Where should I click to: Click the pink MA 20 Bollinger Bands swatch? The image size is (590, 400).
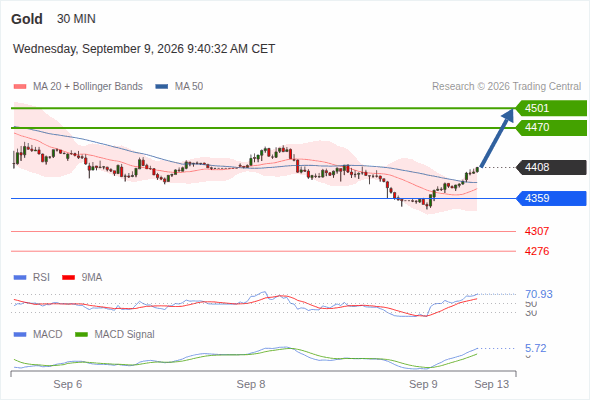pyautogui.click(x=20, y=87)
